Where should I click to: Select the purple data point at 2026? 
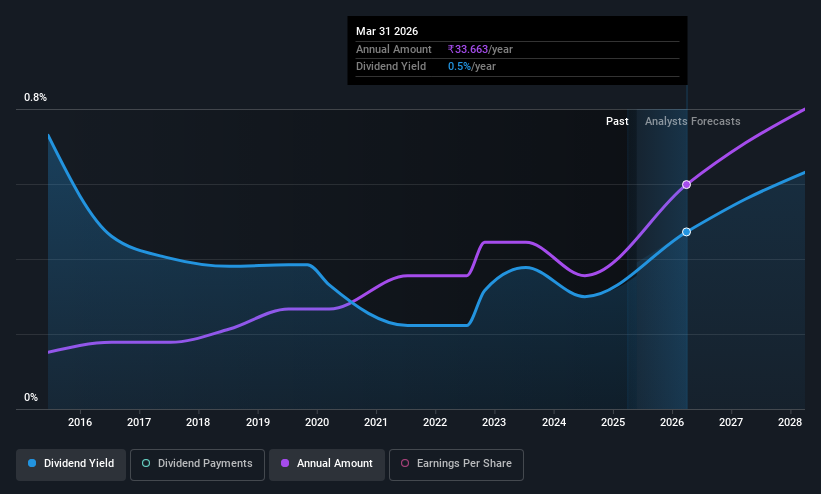click(686, 184)
